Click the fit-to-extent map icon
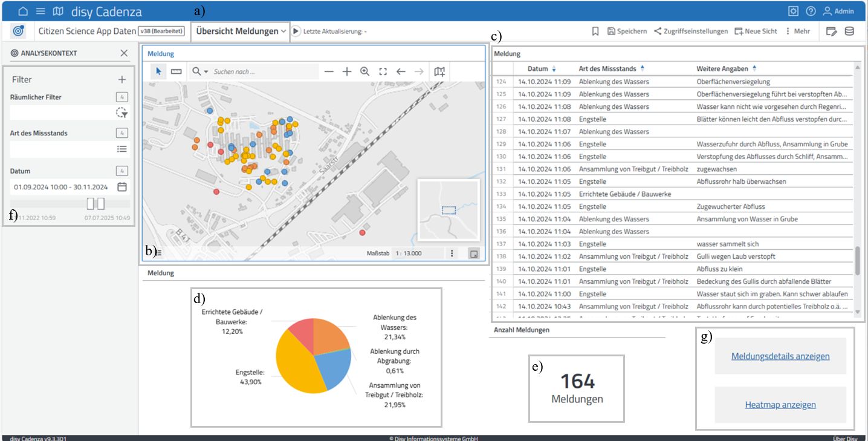868x441 pixels. click(x=383, y=71)
